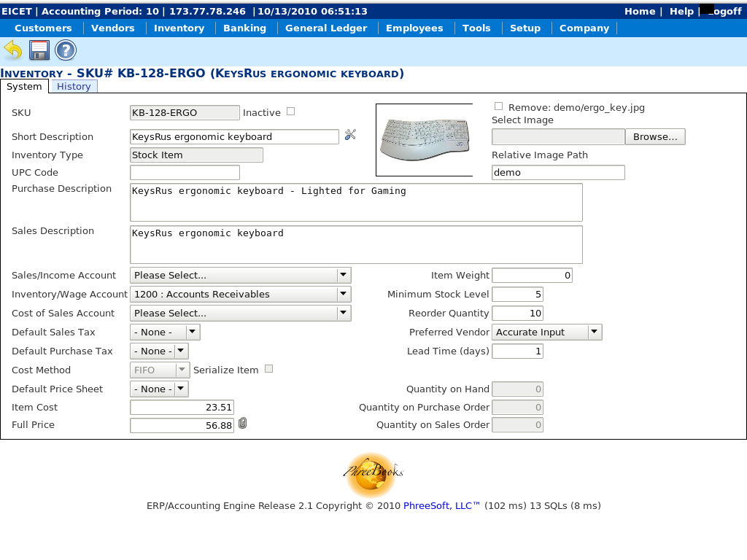Open the Inventory/Wage Account dropdown
Screen dimensions: 747x560
[241, 295]
